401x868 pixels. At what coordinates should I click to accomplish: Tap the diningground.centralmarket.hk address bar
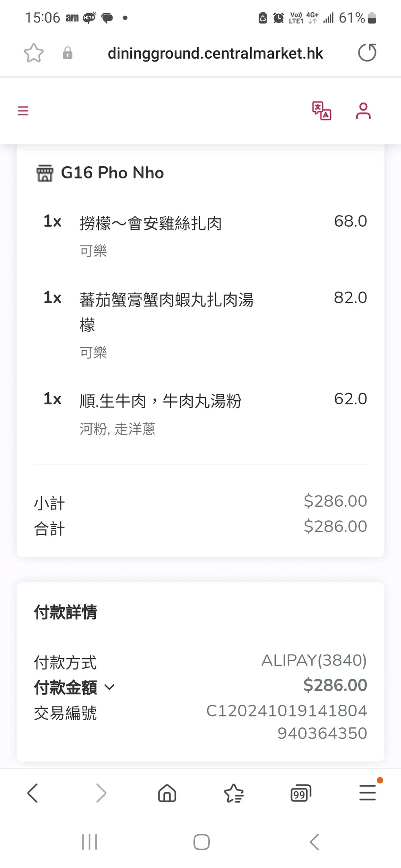[215, 53]
